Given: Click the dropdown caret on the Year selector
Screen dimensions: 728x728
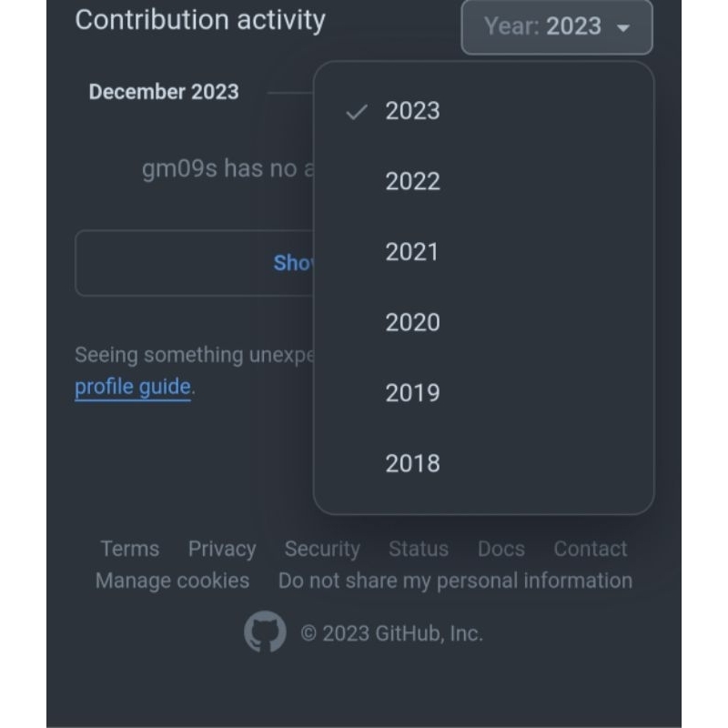Looking at the screenshot, I should tap(624, 27).
